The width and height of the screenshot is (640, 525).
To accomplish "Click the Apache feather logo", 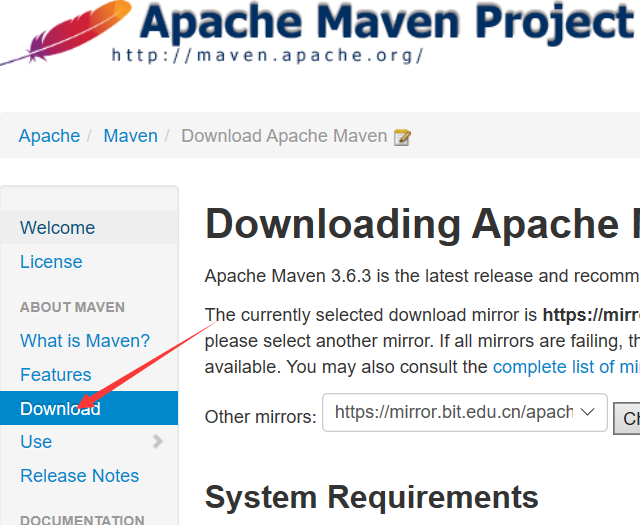I will [x=66, y=33].
